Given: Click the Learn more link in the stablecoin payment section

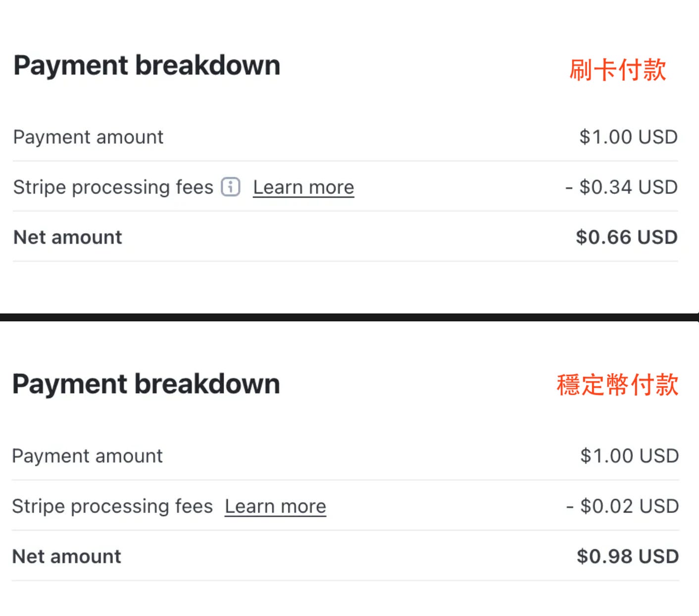Looking at the screenshot, I should tap(275, 506).
